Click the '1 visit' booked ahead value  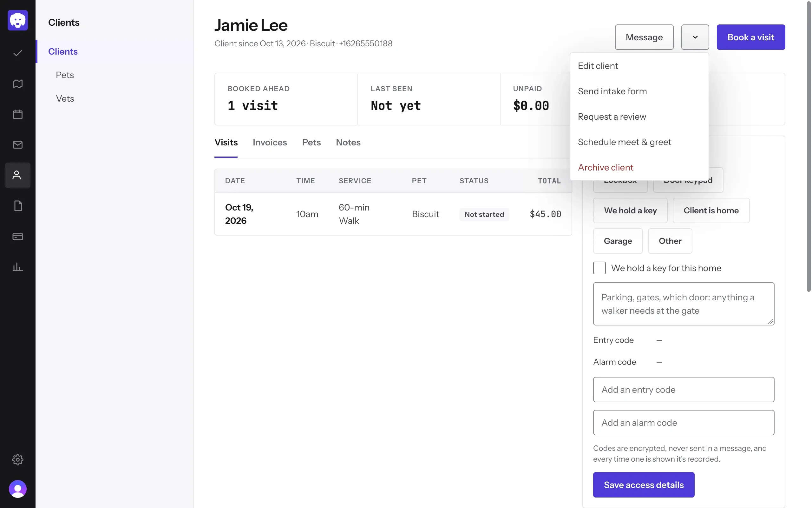(x=253, y=106)
